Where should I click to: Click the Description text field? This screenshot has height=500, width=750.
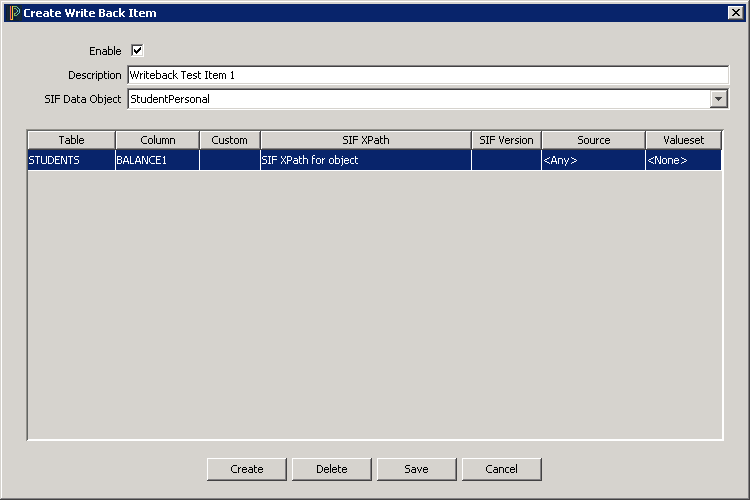(428, 75)
